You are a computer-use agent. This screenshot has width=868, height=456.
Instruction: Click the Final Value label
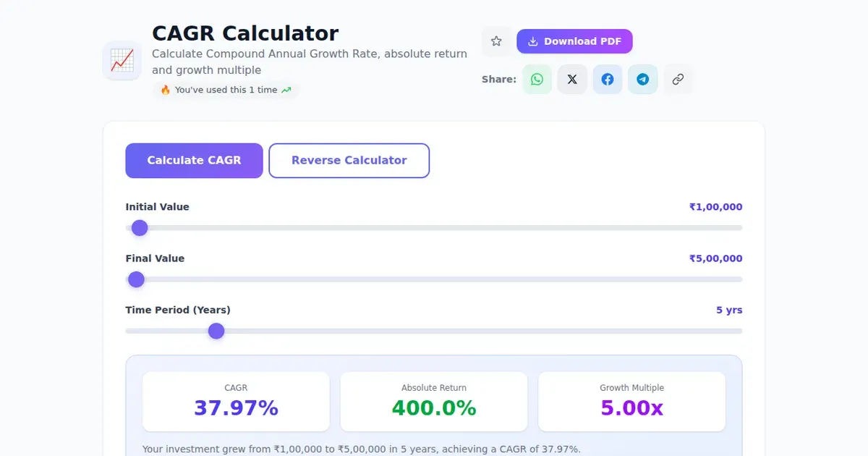tap(155, 258)
